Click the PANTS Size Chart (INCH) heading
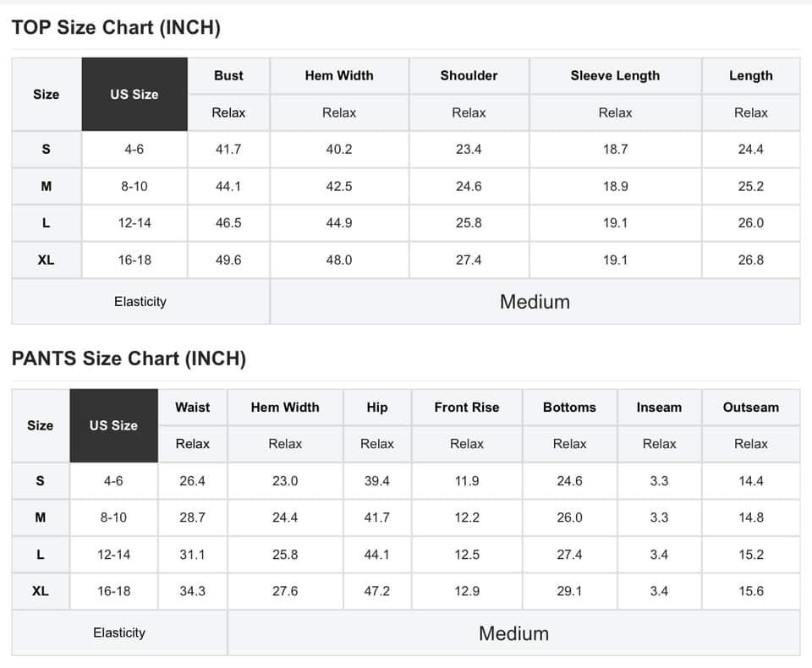Image resolution: width=812 pixels, height=668 pixels. click(129, 359)
